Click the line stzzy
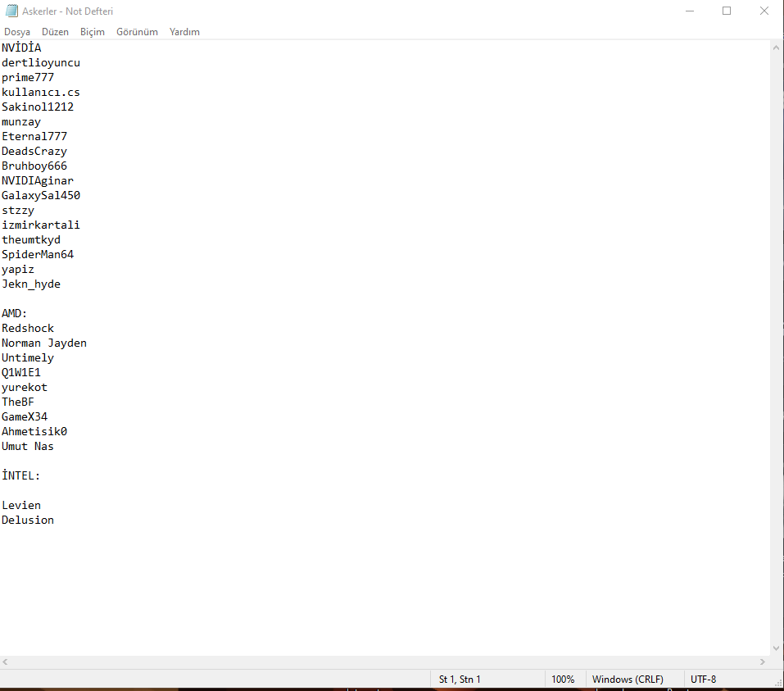The image size is (784, 691). click(18, 211)
